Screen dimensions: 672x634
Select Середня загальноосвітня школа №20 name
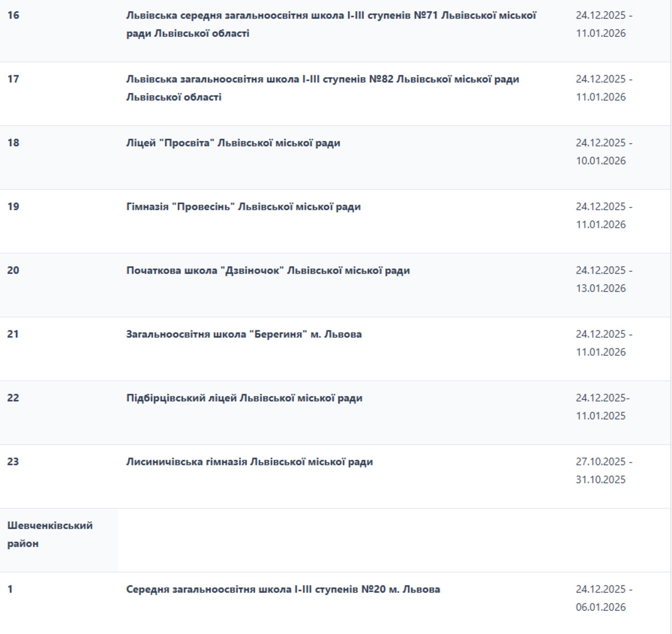pyautogui.click(x=283, y=589)
